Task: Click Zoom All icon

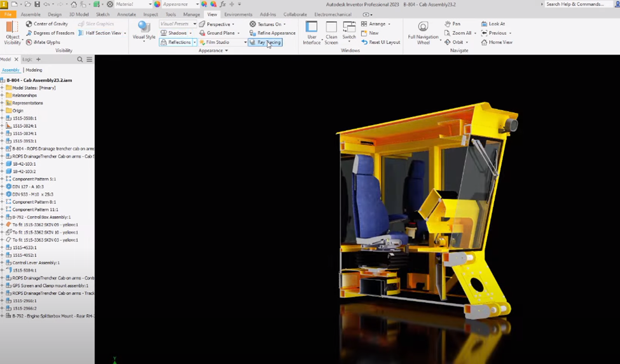Action: (447, 33)
